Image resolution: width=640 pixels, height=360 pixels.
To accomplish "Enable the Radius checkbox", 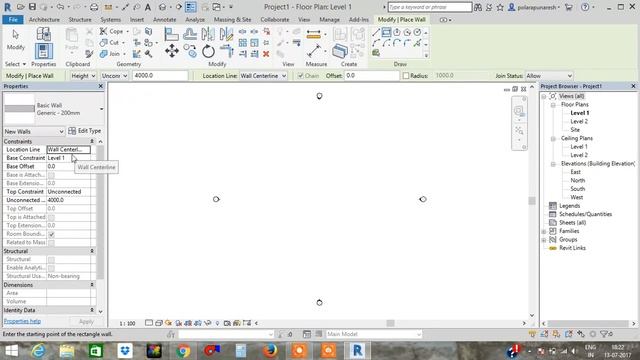I will pyautogui.click(x=406, y=76).
